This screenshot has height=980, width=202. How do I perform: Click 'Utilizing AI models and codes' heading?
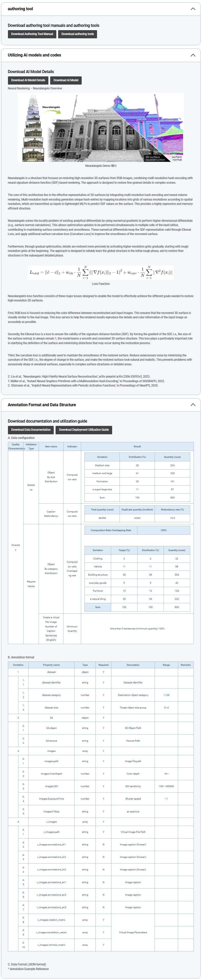coord(34,55)
